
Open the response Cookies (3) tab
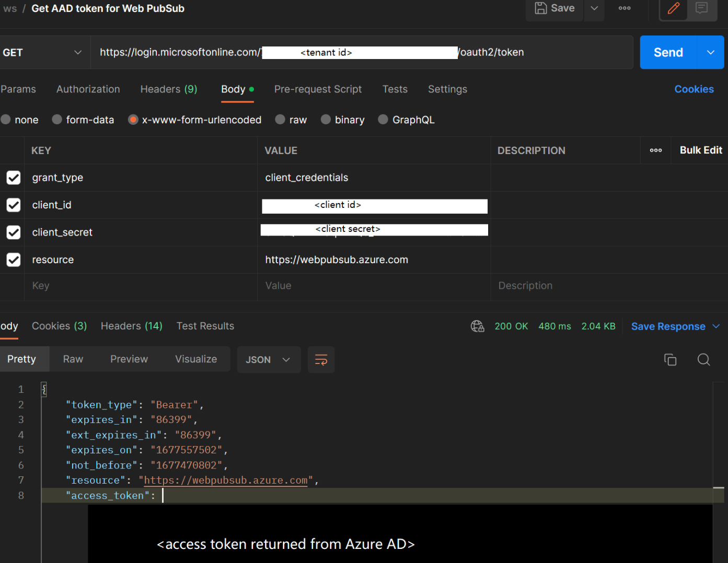tap(60, 326)
